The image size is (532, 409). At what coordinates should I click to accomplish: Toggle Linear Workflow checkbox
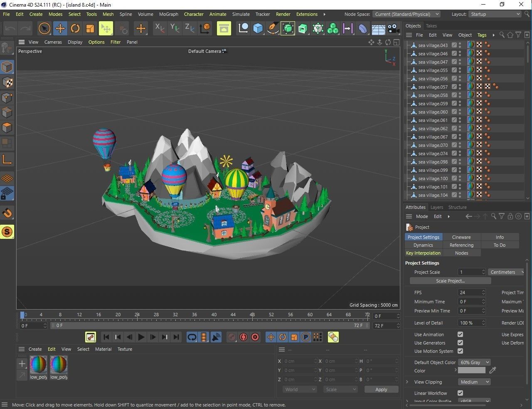(x=460, y=393)
